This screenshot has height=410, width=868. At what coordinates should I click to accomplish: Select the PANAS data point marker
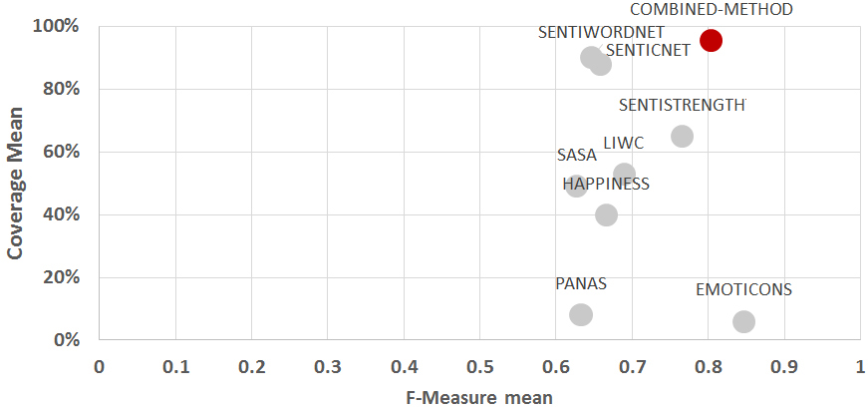click(x=581, y=314)
